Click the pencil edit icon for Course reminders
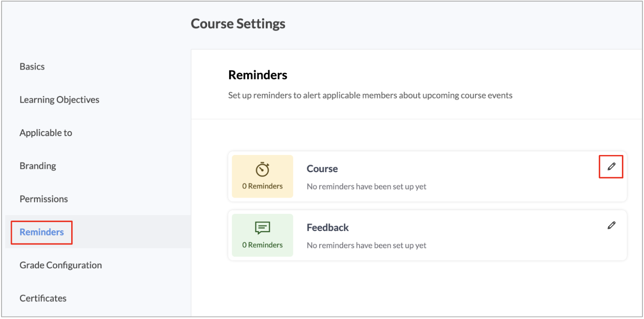 (x=611, y=166)
